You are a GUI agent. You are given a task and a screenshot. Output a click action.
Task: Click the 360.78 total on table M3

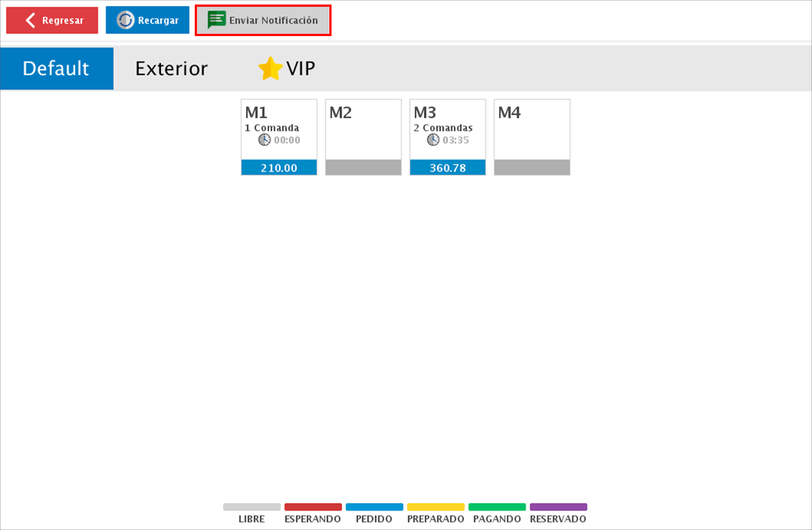[x=447, y=168]
